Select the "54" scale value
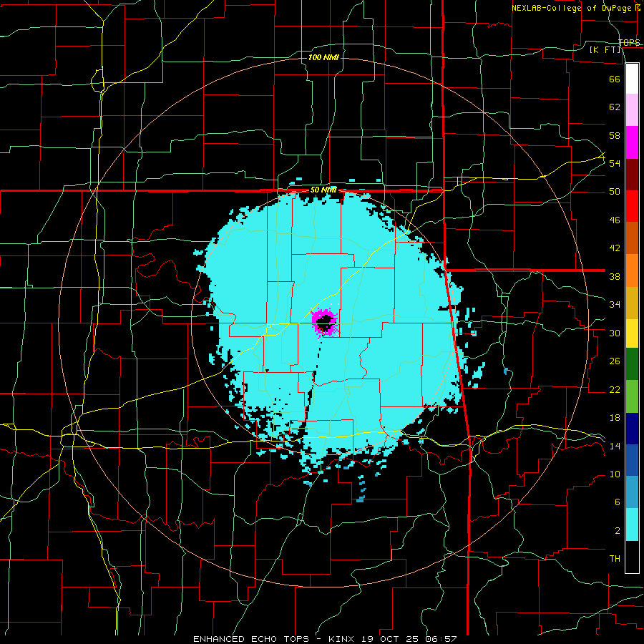 click(x=615, y=163)
